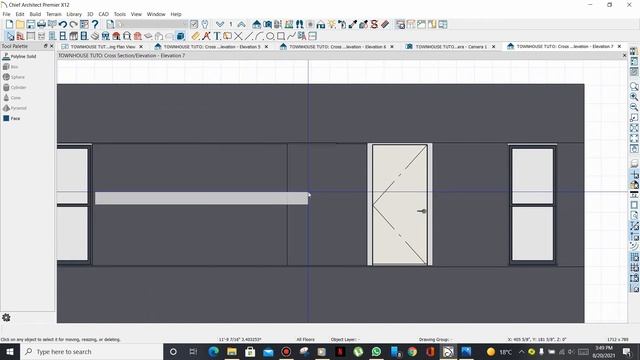Close the Elevation 5 tab
The image size is (640, 360).
[x=267, y=47]
